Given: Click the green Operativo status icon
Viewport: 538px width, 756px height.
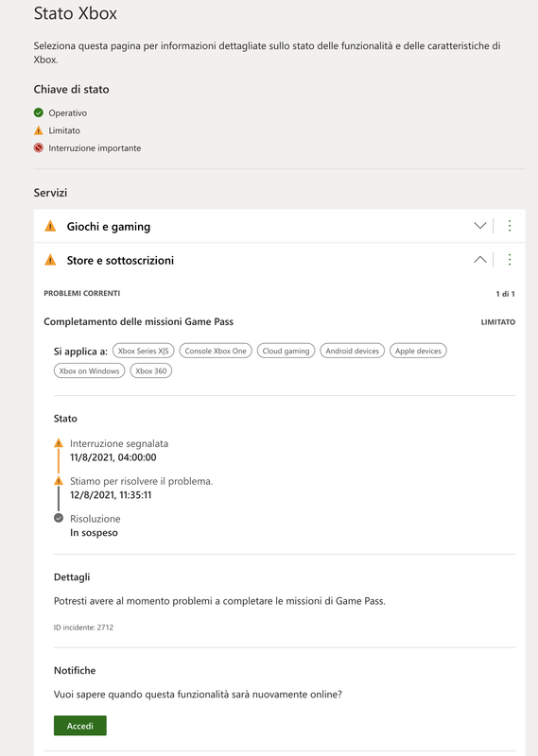Looking at the screenshot, I should click(x=39, y=112).
